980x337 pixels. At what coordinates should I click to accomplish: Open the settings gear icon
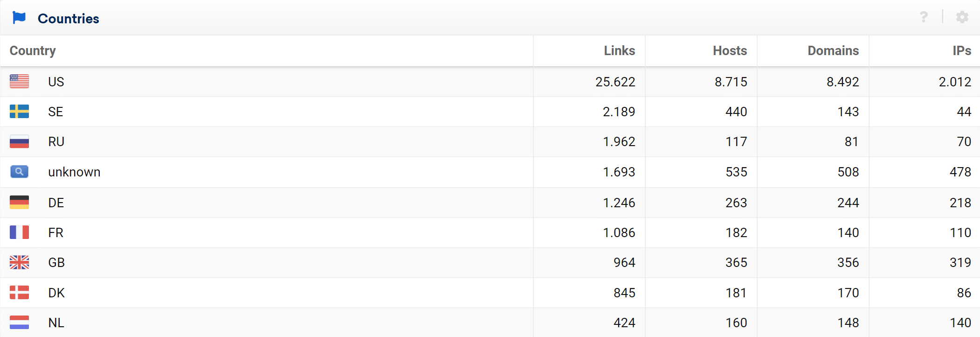962,17
